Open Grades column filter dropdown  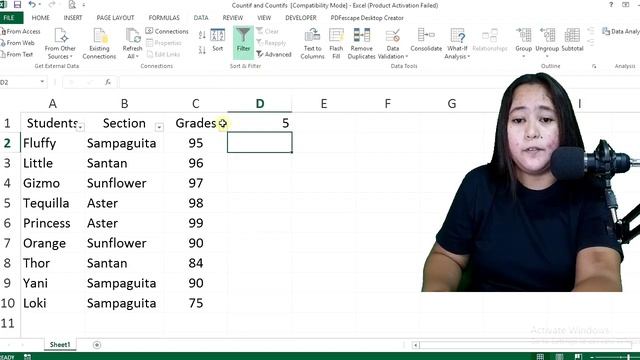222,124
